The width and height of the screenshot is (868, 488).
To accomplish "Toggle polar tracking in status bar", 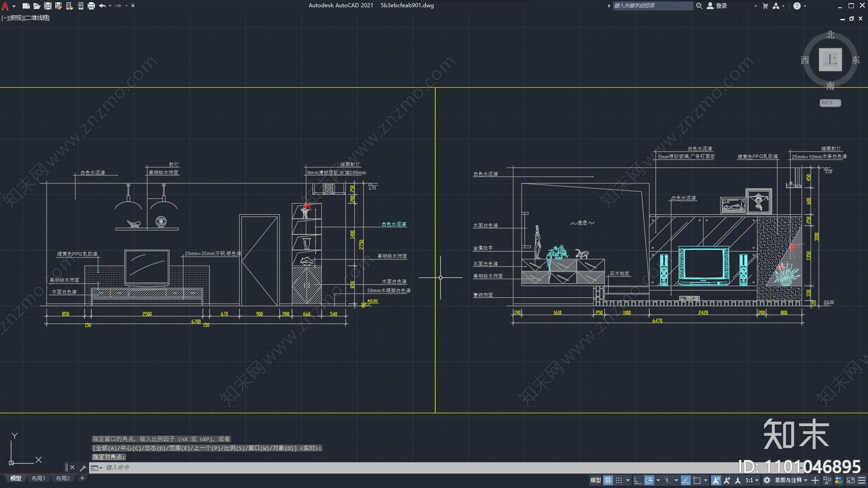I will [x=649, y=480].
